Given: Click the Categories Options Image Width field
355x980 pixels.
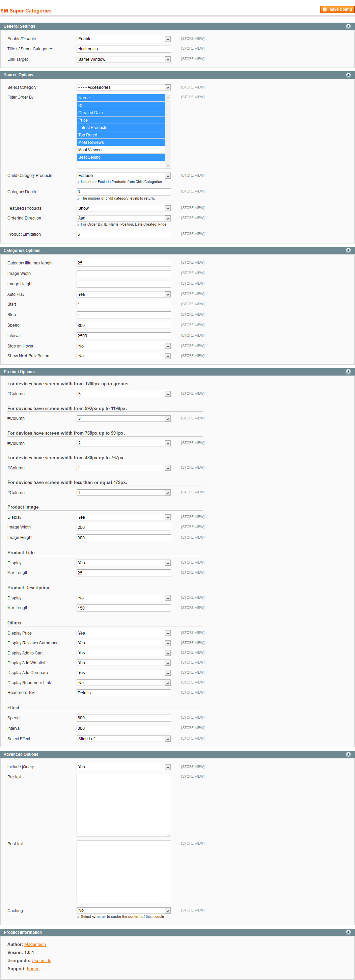Looking at the screenshot, I should point(124,274).
